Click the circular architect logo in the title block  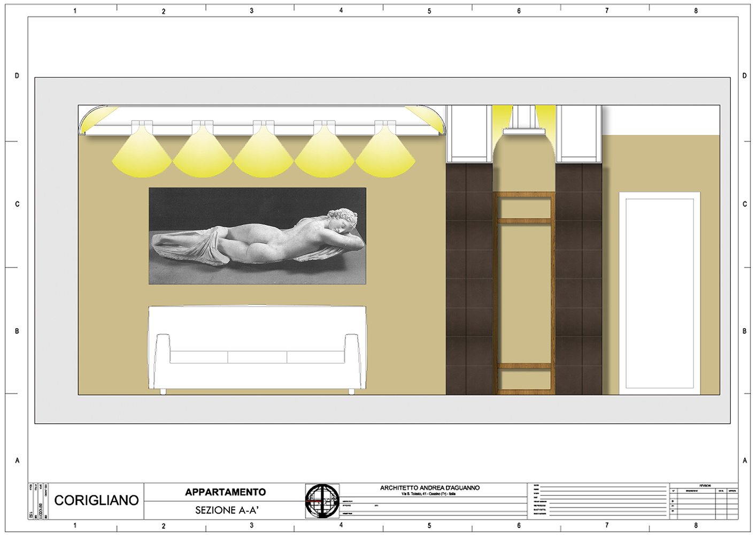[x=322, y=501]
